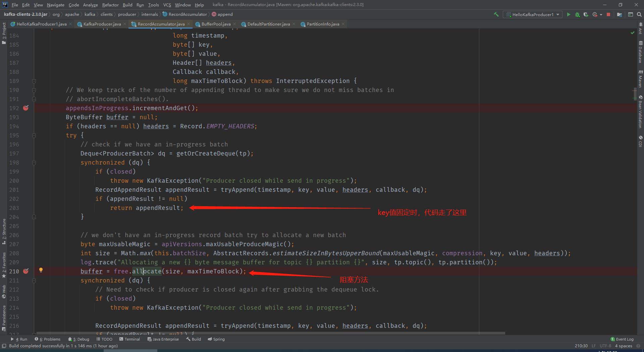Open Search Everywhere magnifier icon

[639, 14]
